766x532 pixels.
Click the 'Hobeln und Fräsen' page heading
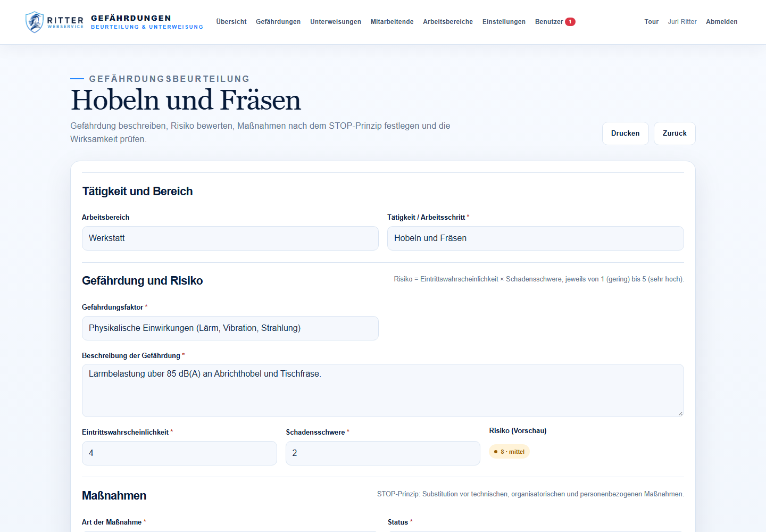pyautogui.click(x=186, y=100)
